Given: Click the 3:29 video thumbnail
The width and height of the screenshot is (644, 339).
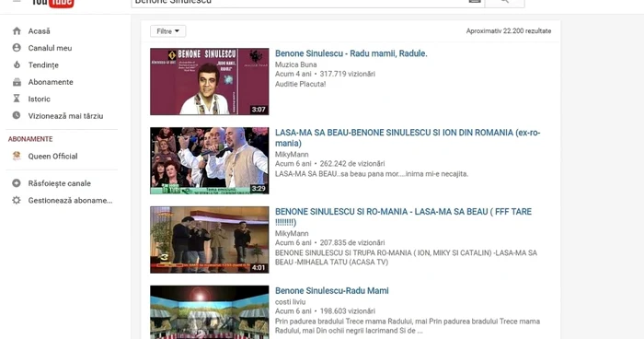Looking at the screenshot, I should 210,160.
